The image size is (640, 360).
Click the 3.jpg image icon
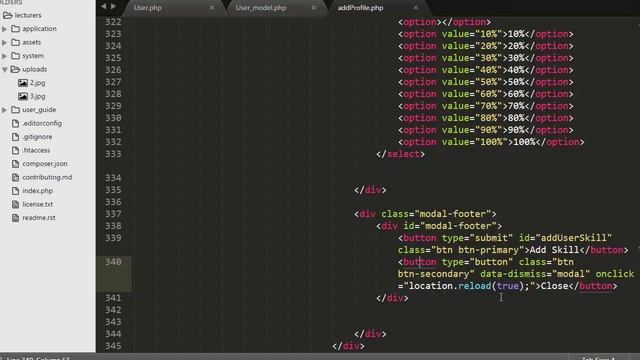click(23, 96)
